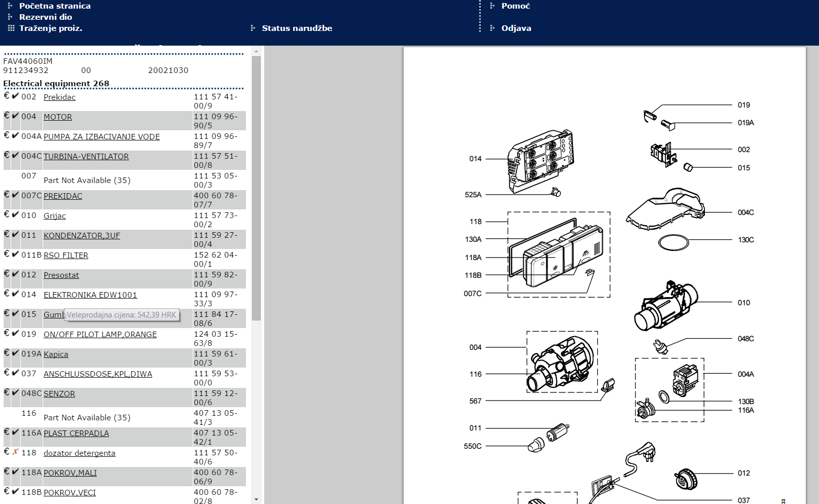Image resolution: width=819 pixels, height=504 pixels.
Task: Click the grid icon beside Traženje proiz.
Action: tap(11, 28)
